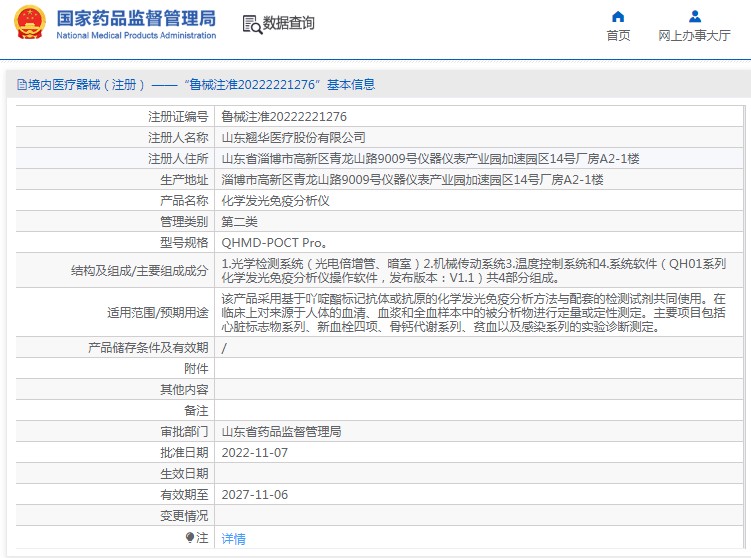Click the registrant name 山东翘华医疗股份有限公司
This screenshot has height=558, width=751.
(293, 137)
